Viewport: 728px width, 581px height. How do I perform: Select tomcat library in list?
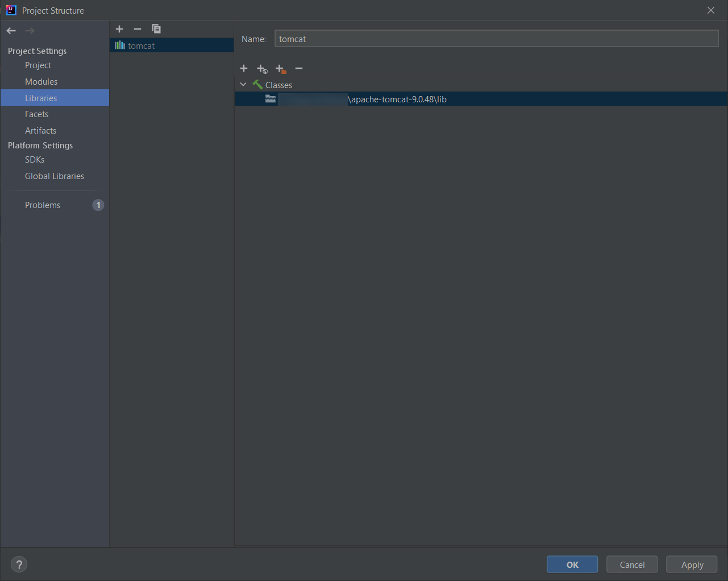point(172,45)
